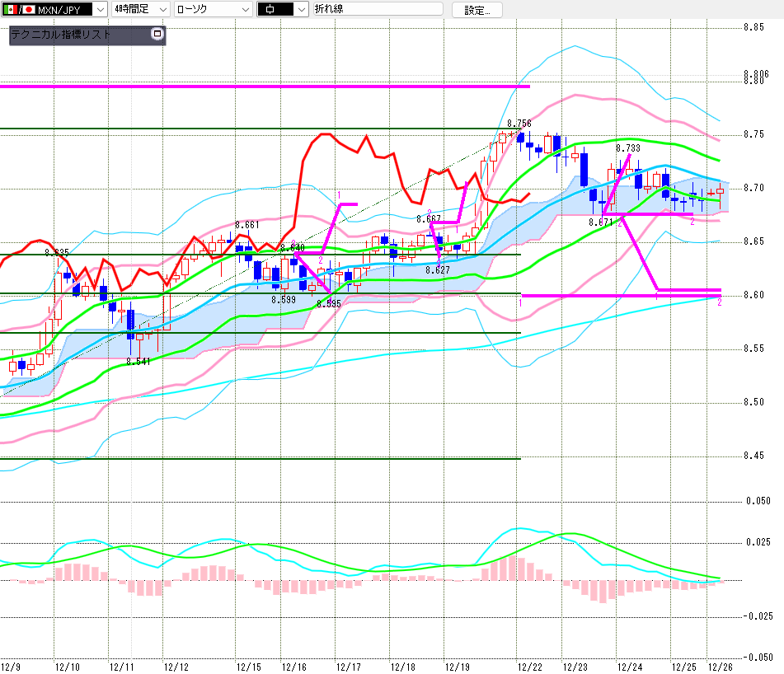Image resolution: width=784 pixels, height=674 pixels.
Task: Click the 8.595 price label
Action: point(328,304)
